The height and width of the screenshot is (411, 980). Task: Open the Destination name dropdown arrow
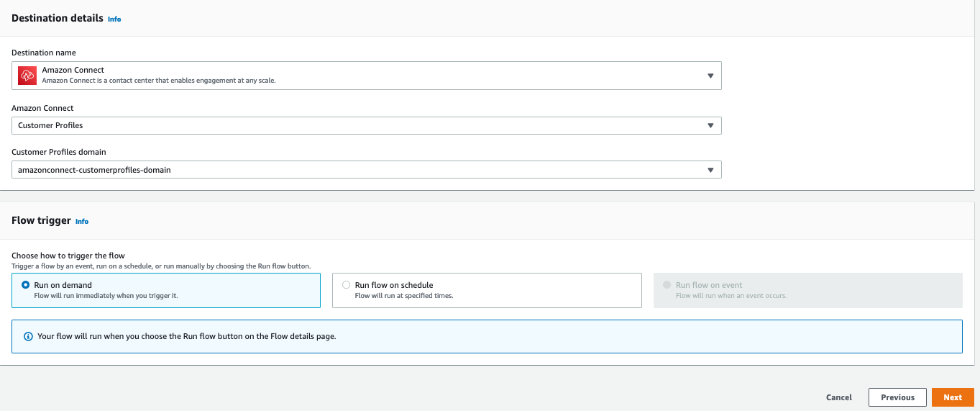pos(710,76)
